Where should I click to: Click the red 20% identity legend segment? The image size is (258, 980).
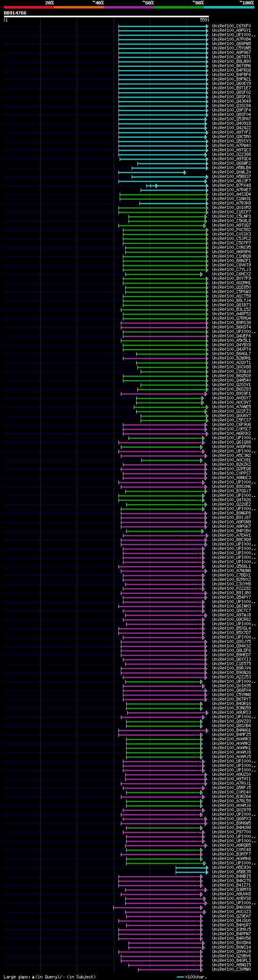(x=29, y=7)
